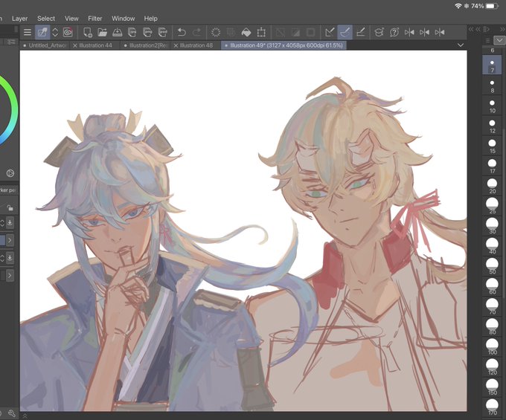Click the up-down arrows next to mode icon

coord(55,32)
